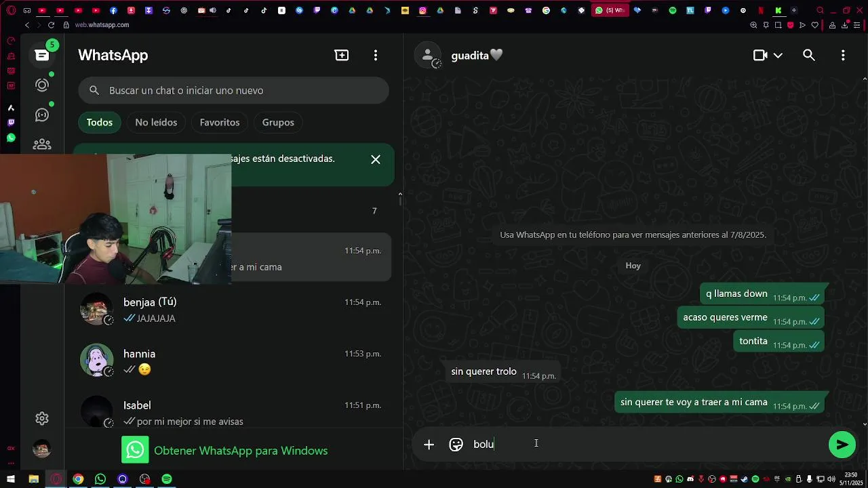Go back in the browser

26,25
